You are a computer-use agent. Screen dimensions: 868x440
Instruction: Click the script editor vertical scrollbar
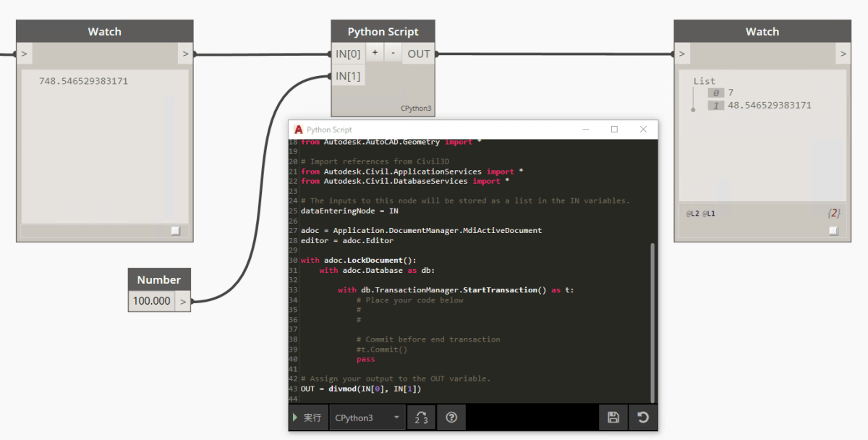(652, 322)
